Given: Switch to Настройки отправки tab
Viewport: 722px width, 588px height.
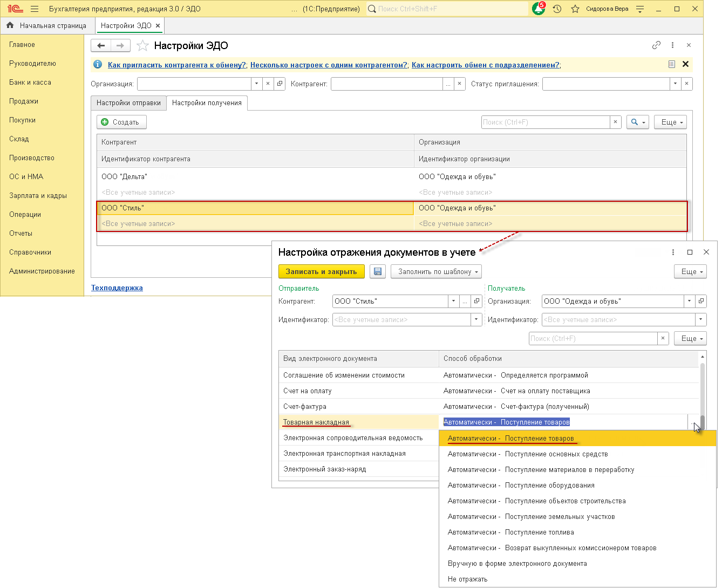Looking at the screenshot, I should pos(128,103).
